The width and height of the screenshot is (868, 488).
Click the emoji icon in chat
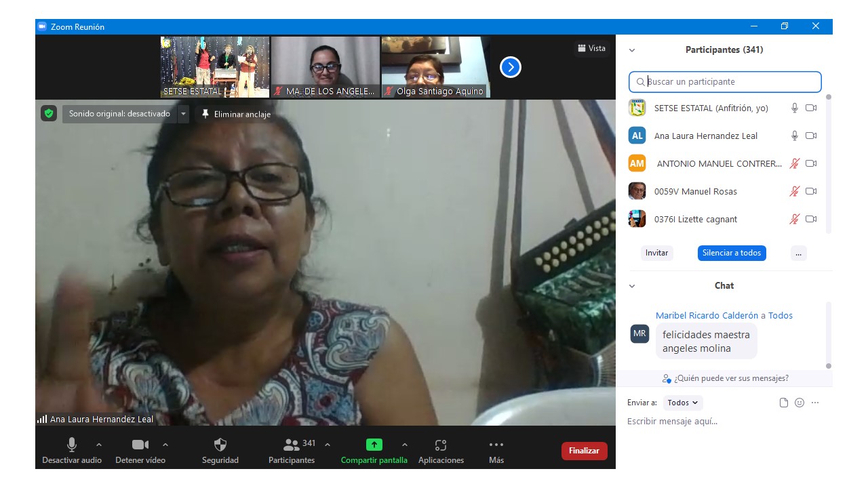[x=800, y=403]
